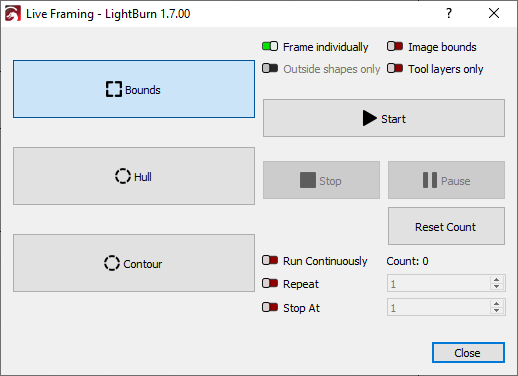Decrease the Stop At value with down arrow
This screenshot has height=376, width=518.
click(x=497, y=310)
